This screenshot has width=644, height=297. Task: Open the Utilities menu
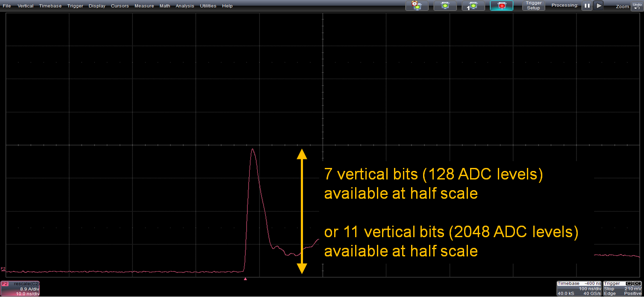208,6
